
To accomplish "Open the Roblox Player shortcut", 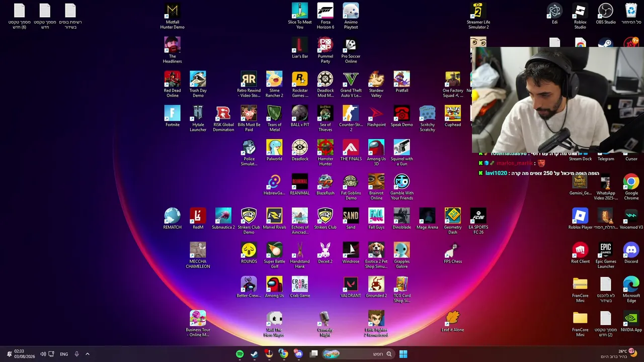I will (580, 219).
